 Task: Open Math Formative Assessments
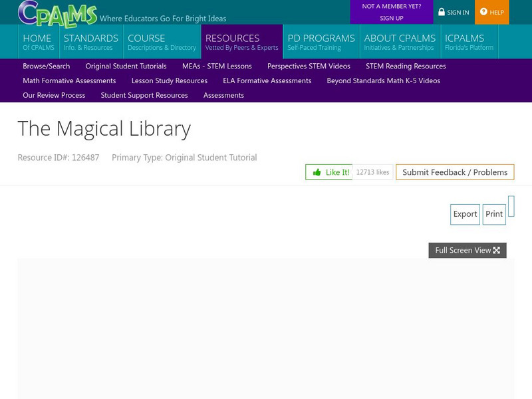69,81
